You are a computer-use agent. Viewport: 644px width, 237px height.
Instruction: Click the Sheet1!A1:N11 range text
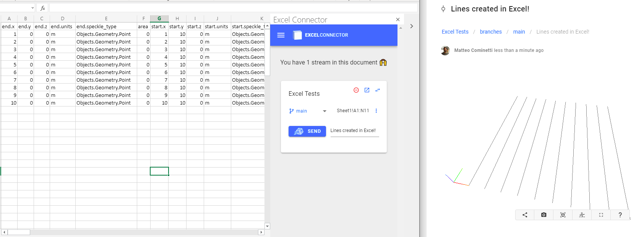pos(353,111)
